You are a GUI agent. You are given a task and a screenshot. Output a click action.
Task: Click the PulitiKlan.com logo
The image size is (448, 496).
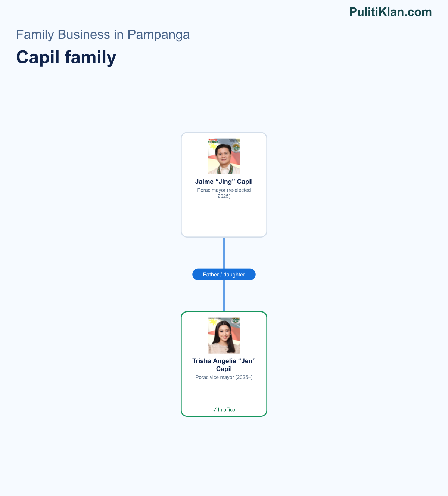pyautogui.click(x=391, y=12)
